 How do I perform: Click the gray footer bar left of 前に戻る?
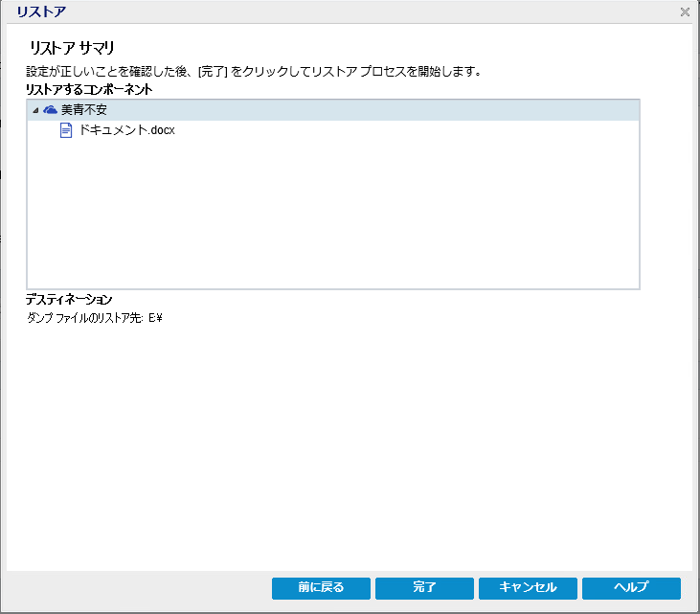[x=139, y=588]
